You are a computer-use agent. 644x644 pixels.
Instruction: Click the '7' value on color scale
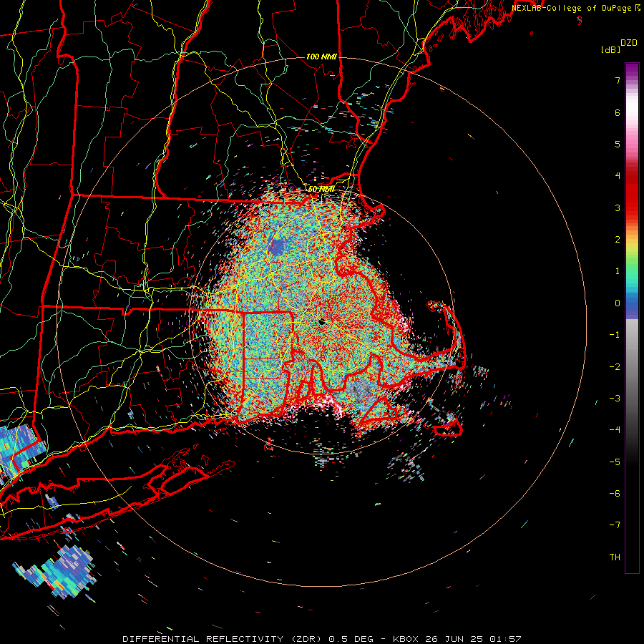(x=618, y=80)
